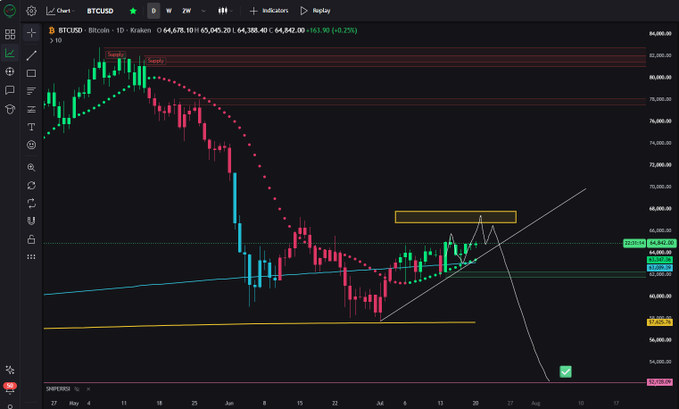Click the May date on time axis

[x=74, y=403]
